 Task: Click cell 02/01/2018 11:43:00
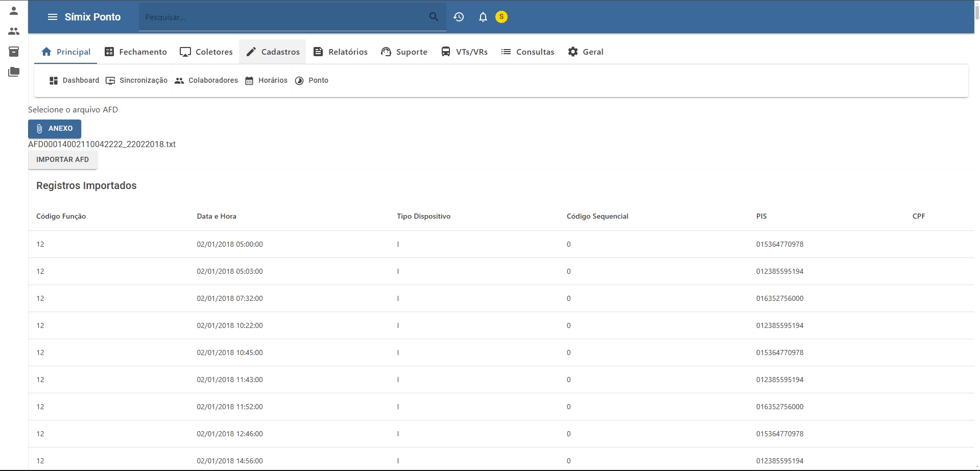click(x=230, y=380)
